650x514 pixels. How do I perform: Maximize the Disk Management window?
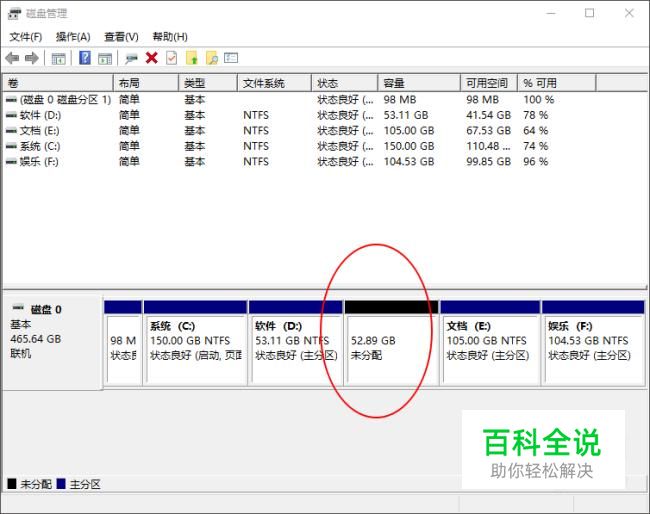click(589, 13)
